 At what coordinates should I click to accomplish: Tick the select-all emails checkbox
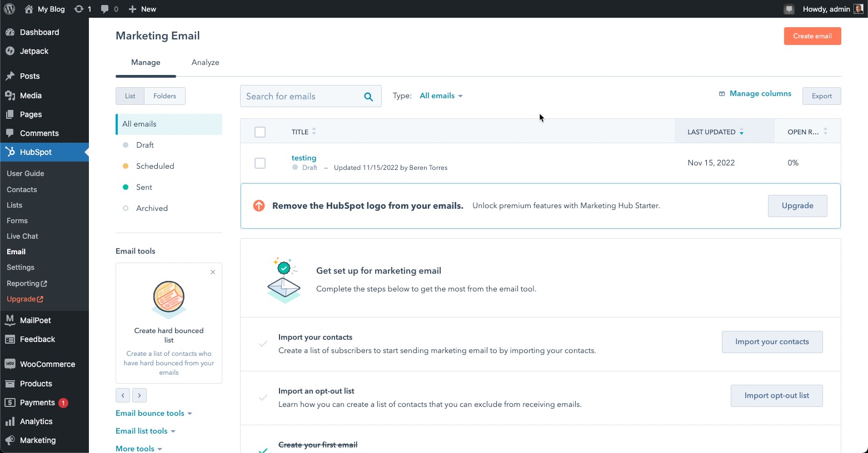coord(260,132)
